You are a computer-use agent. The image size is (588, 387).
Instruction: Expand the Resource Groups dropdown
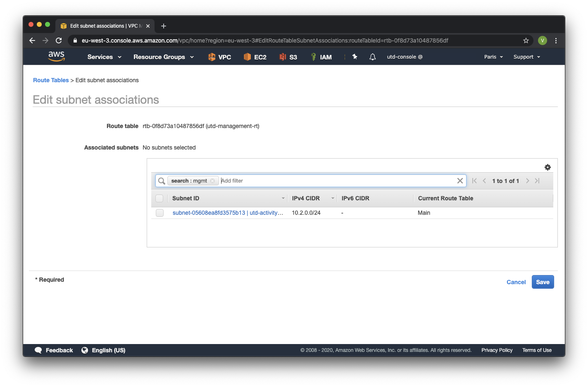click(164, 57)
